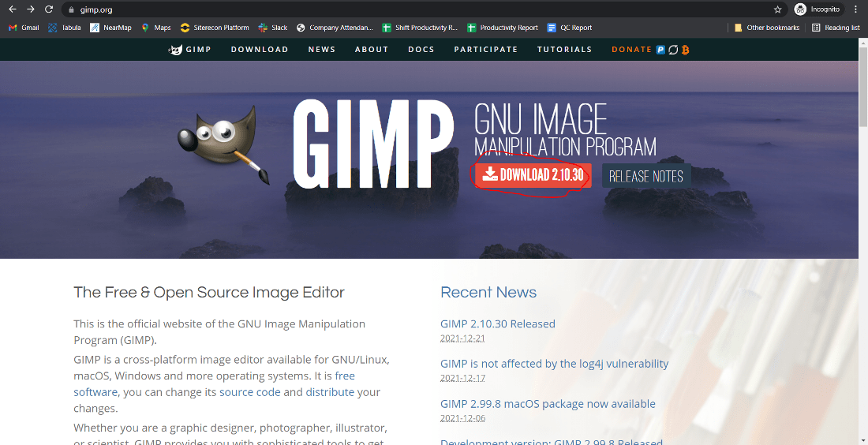Open the QC Report bookmark
868x445 pixels.
(569, 28)
